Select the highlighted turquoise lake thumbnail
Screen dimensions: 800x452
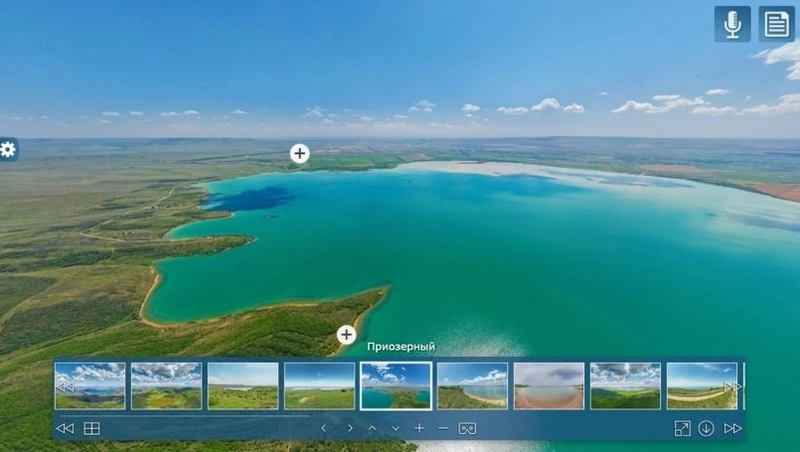pyautogui.click(x=396, y=386)
